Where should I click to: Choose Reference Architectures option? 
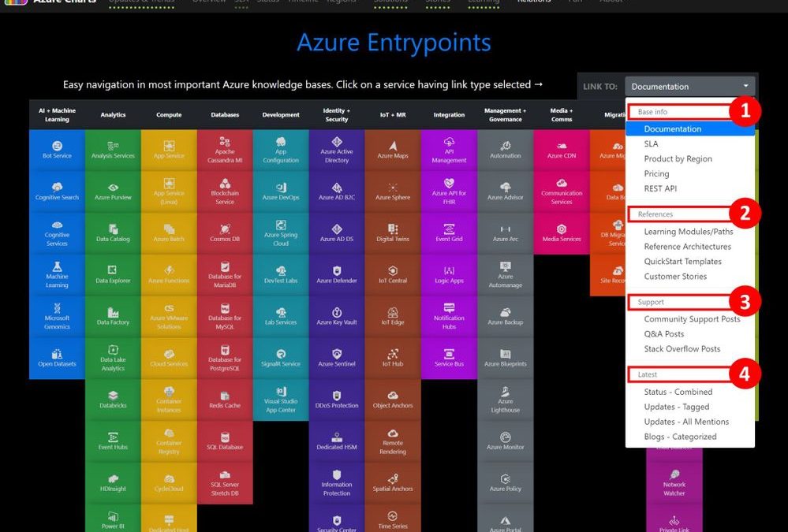click(687, 247)
